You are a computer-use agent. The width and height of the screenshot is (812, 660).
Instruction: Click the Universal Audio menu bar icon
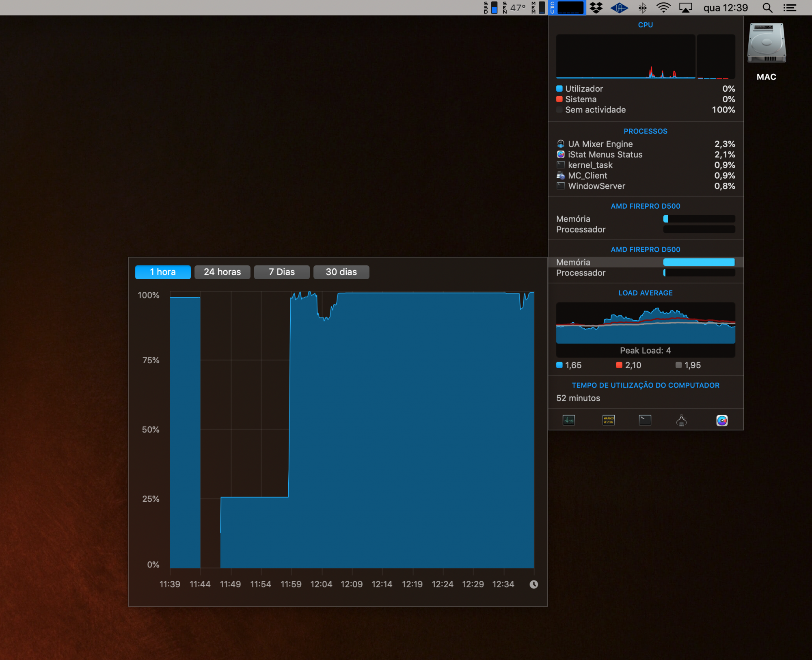click(619, 8)
